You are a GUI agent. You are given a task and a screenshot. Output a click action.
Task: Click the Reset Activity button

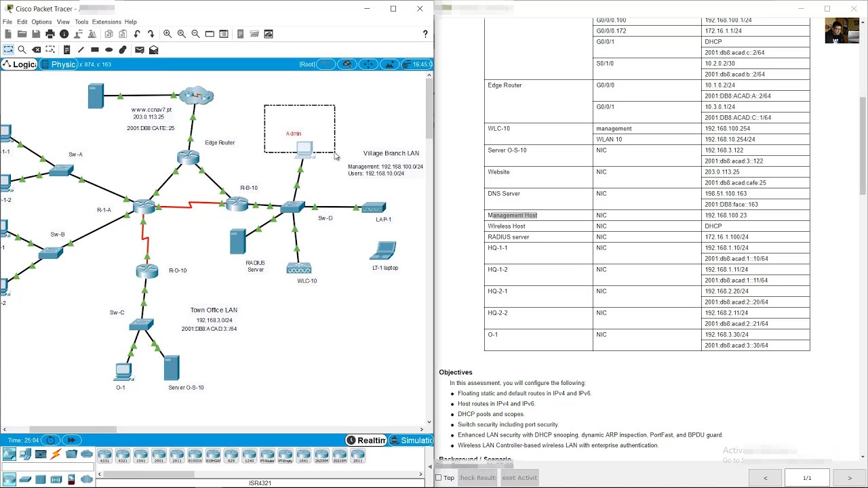point(519,478)
